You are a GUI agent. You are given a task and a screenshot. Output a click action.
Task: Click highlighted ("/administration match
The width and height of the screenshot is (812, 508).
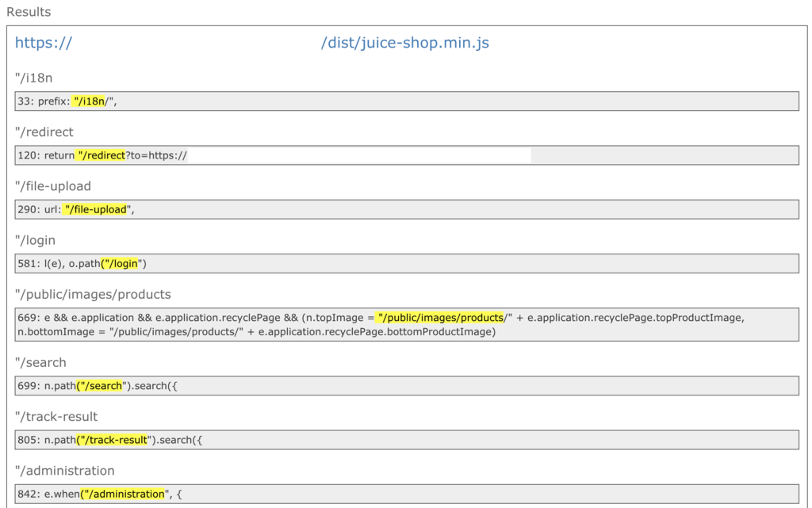122,494
